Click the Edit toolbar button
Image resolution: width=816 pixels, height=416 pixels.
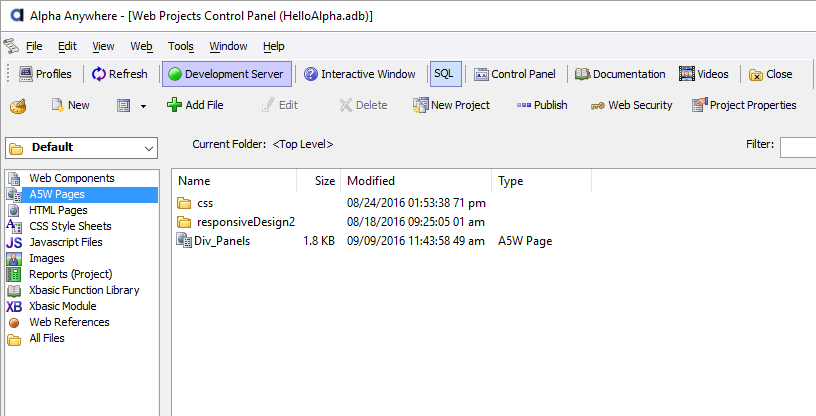279,105
